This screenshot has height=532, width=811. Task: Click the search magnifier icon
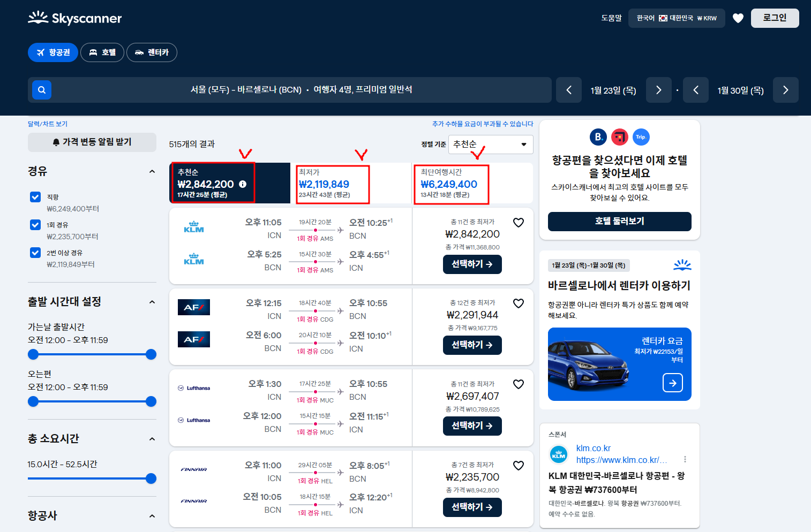(x=41, y=89)
